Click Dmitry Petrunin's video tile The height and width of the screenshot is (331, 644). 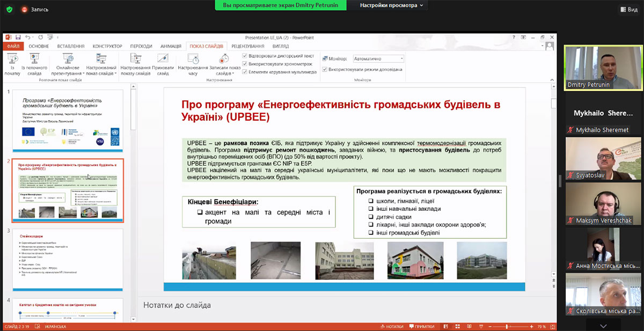pos(603,68)
